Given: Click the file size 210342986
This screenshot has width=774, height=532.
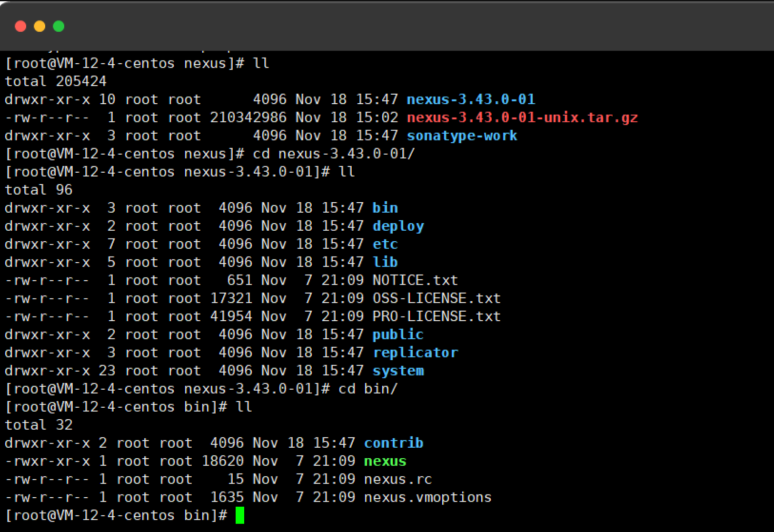Looking at the screenshot, I should click(248, 118).
